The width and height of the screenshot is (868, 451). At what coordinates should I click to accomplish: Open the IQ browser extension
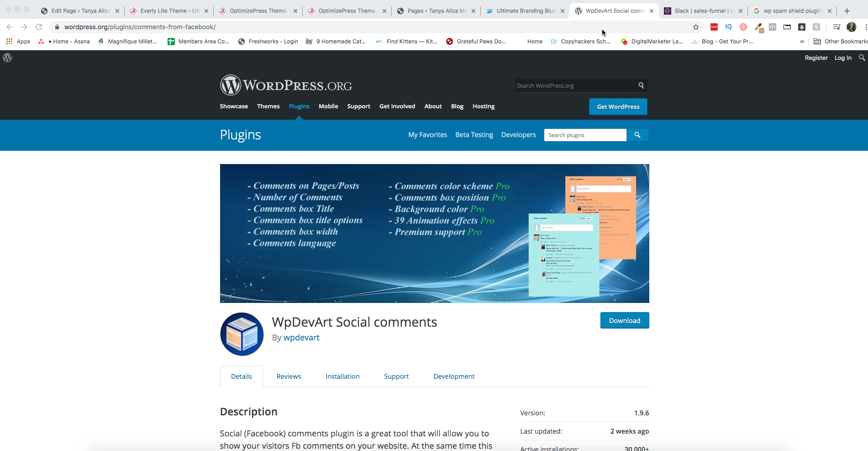729,27
